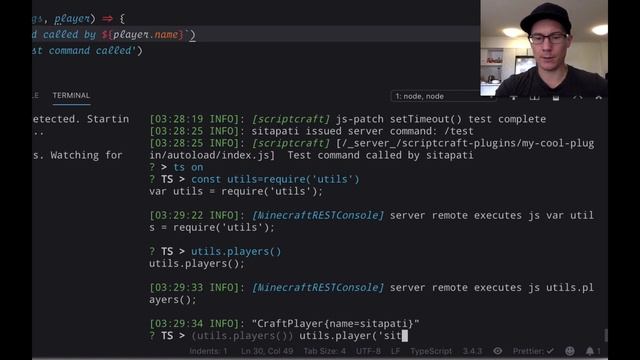Click the eye icon in the status bar

(x=498, y=351)
